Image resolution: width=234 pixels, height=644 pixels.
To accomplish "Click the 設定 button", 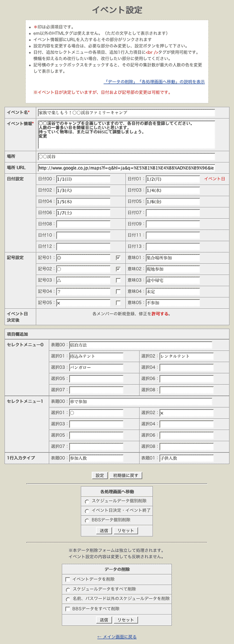I will 100,475.
